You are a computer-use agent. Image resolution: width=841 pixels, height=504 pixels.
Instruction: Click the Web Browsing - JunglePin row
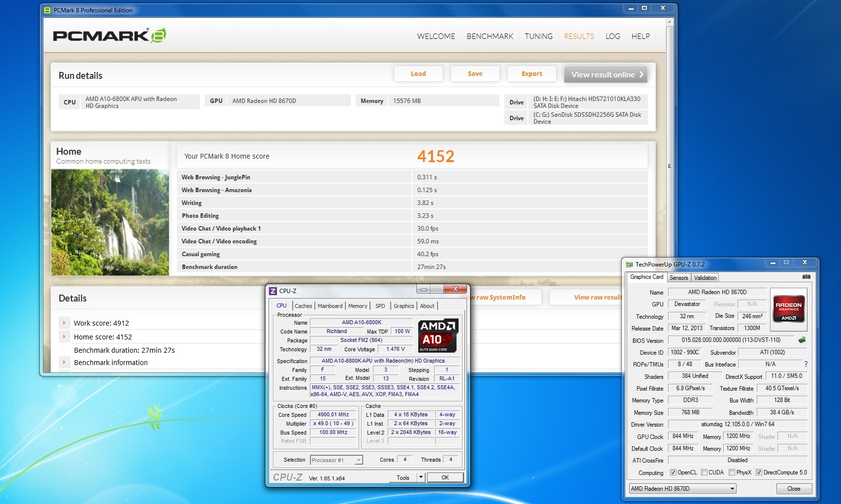coord(412,177)
